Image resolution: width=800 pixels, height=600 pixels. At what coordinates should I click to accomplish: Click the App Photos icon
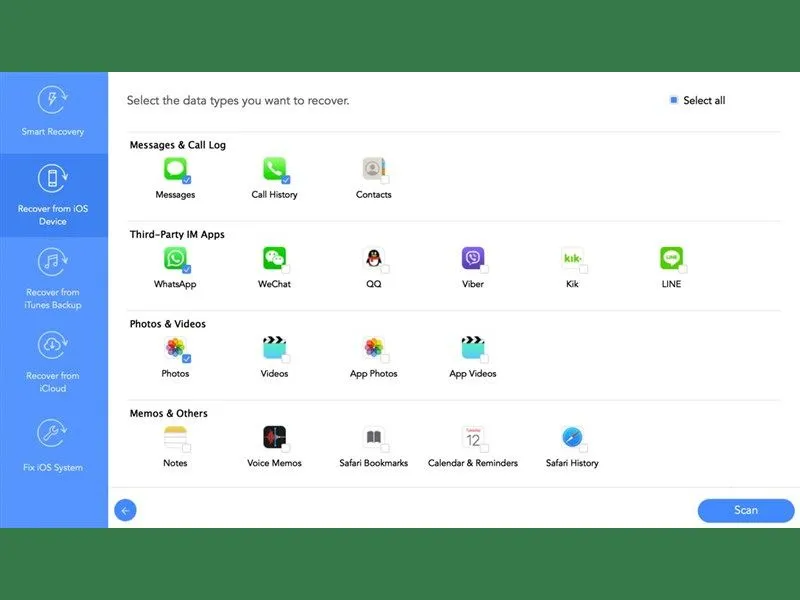pos(373,347)
